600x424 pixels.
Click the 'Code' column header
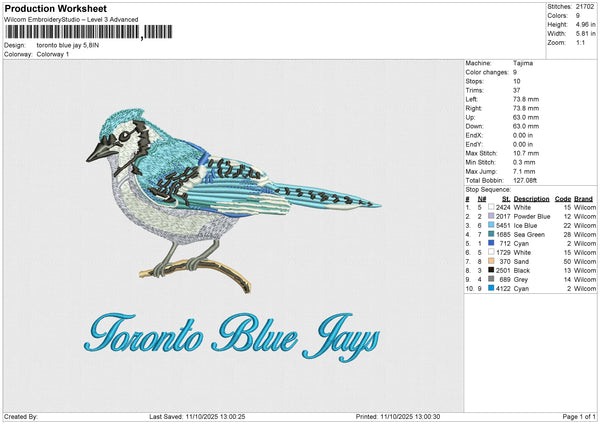tap(562, 199)
